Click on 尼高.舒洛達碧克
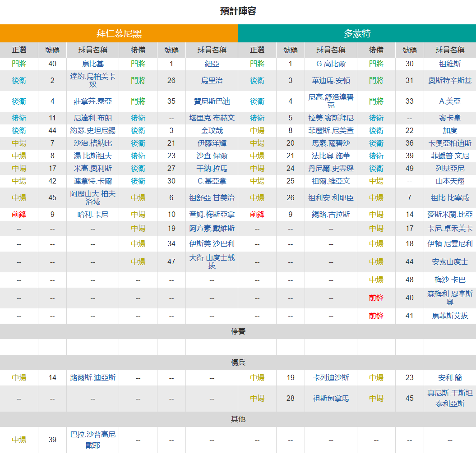 (x=331, y=101)
